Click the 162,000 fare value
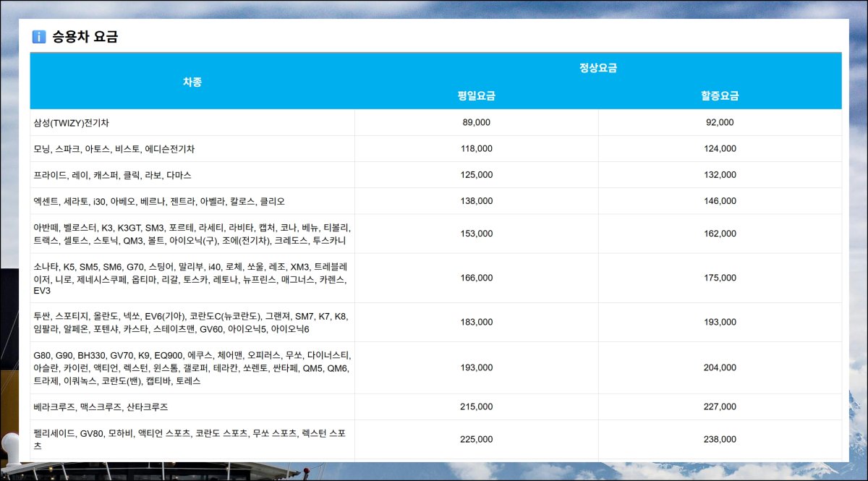The height and width of the screenshot is (481, 868). pyautogui.click(x=720, y=234)
